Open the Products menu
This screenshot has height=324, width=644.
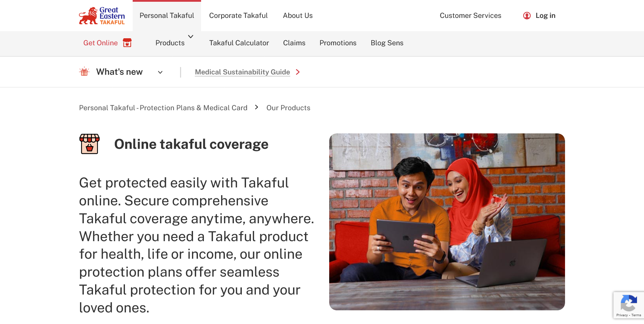[170, 43]
